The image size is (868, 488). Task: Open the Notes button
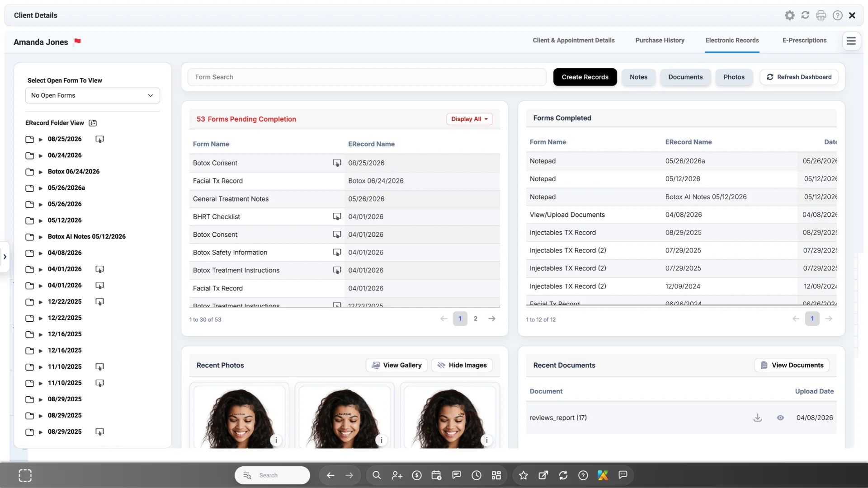pyautogui.click(x=638, y=77)
